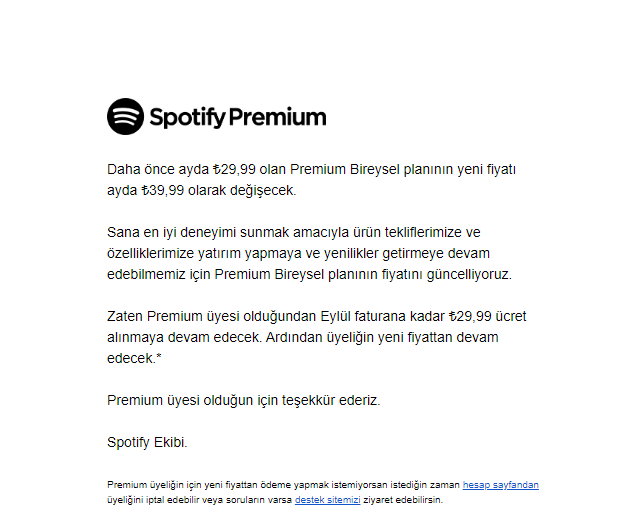Click "olarak değişecek." after the new price
Screen dimensions: 642x518
tap(242, 190)
